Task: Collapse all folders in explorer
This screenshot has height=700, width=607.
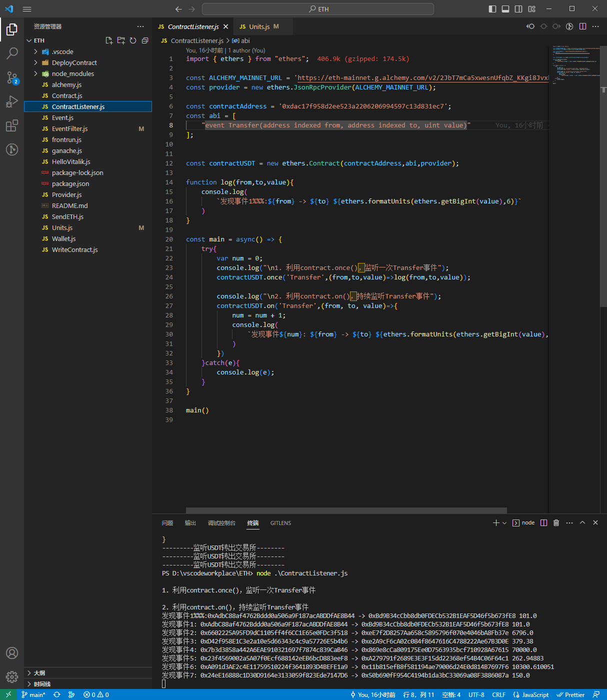Action: (x=145, y=40)
